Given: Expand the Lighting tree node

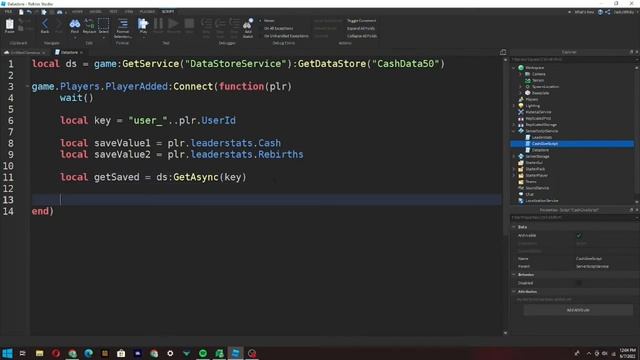Looking at the screenshot, I should (x=514, y=106).
